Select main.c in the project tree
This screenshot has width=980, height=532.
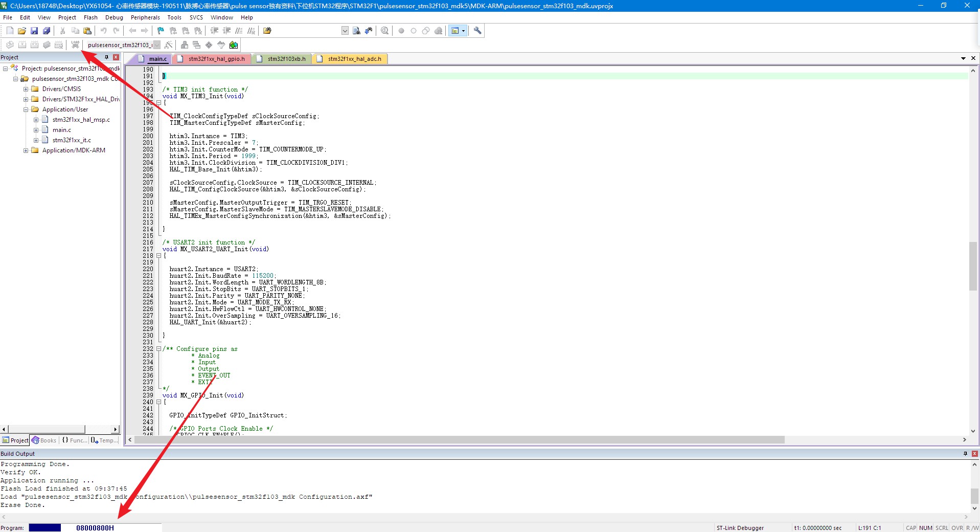pos(62,130)
